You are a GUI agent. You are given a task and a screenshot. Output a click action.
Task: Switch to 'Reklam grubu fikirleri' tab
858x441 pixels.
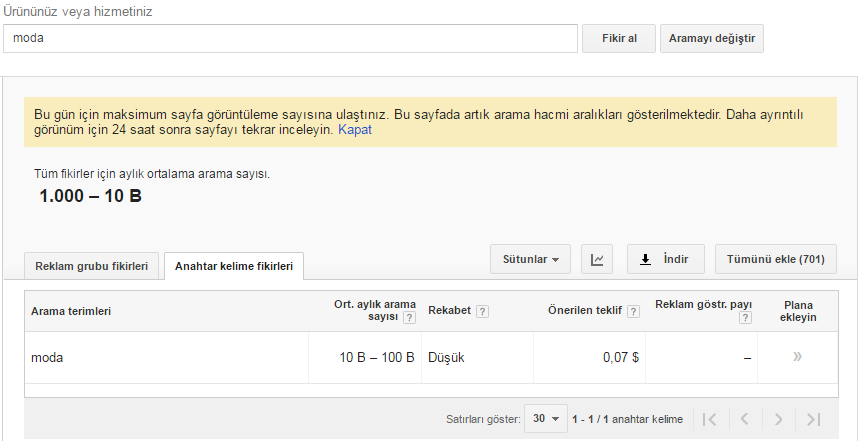click(92, 266)
